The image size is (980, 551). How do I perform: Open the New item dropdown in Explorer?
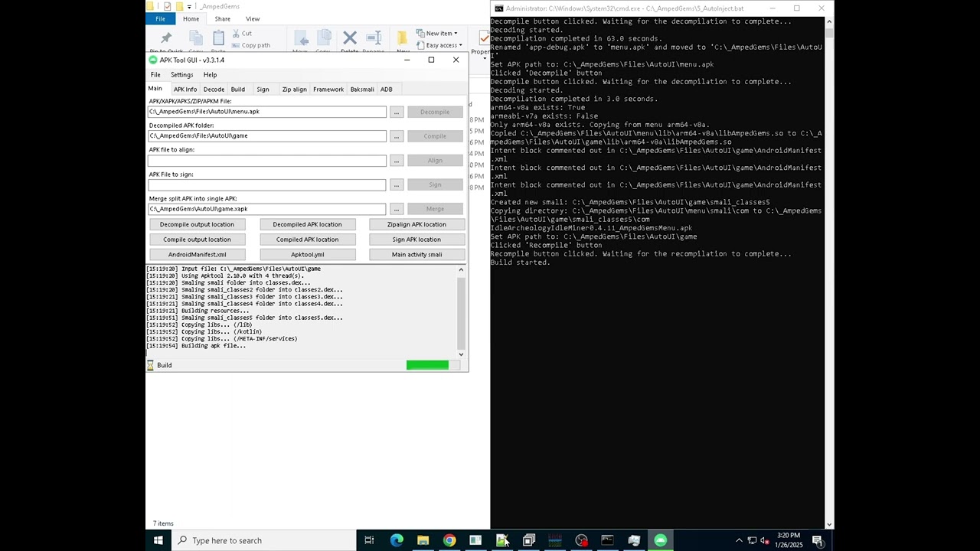click(x=436, y=33)
